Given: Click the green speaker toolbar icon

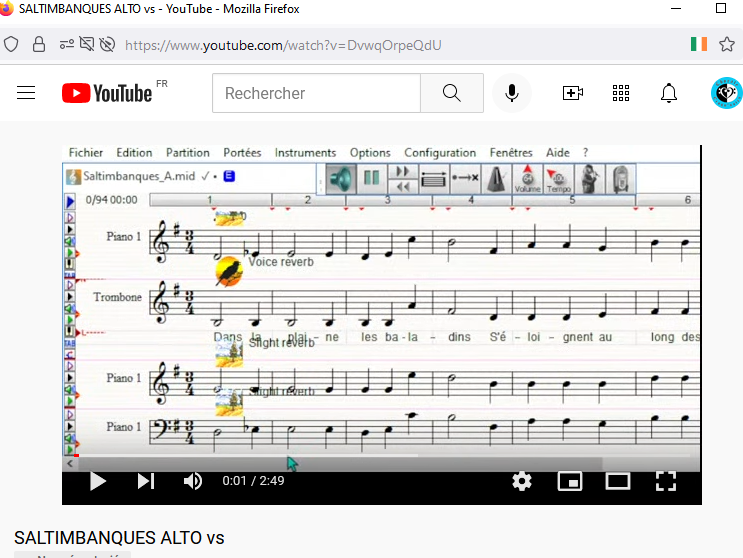Looking at the screenshot, I should [341, 179].
